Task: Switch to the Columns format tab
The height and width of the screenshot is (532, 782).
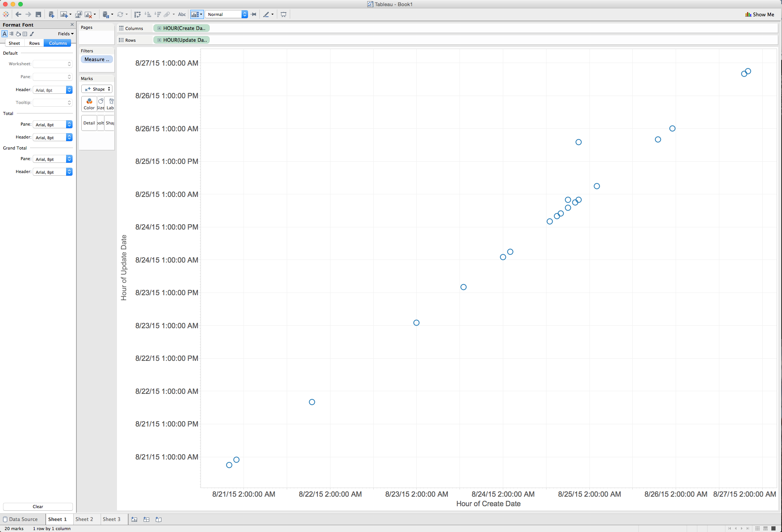Action: pos(58,43)
